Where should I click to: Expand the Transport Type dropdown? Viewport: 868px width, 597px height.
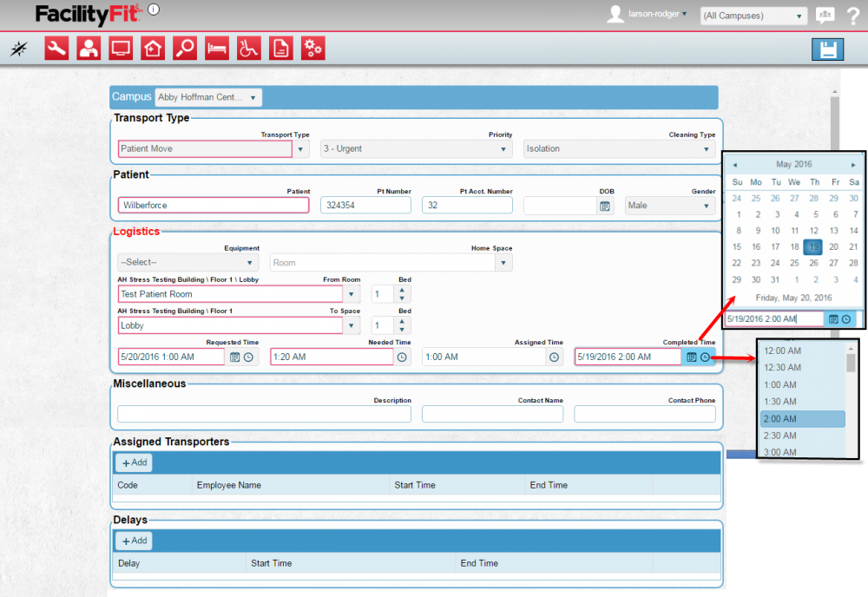pyautogui.click(x=300, y=149)
